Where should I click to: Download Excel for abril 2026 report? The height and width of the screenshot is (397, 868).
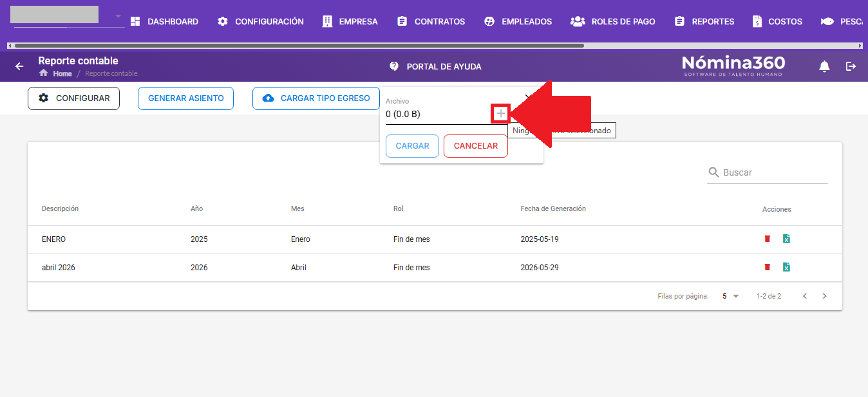(786, 267)
